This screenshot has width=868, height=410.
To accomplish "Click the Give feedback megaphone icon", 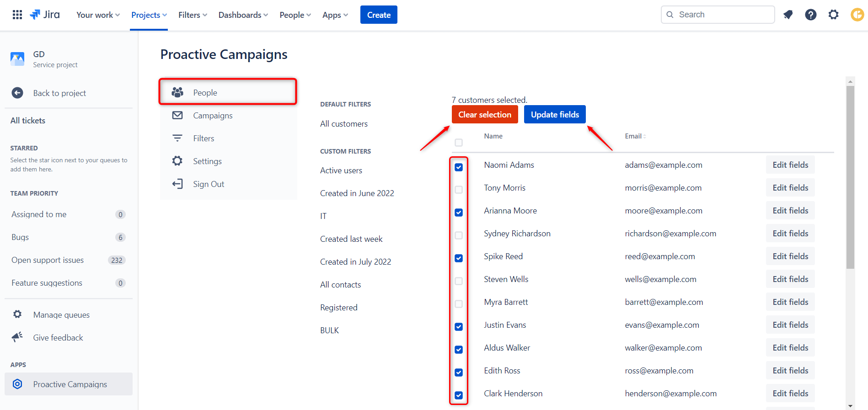I will (x=17, y=337).
